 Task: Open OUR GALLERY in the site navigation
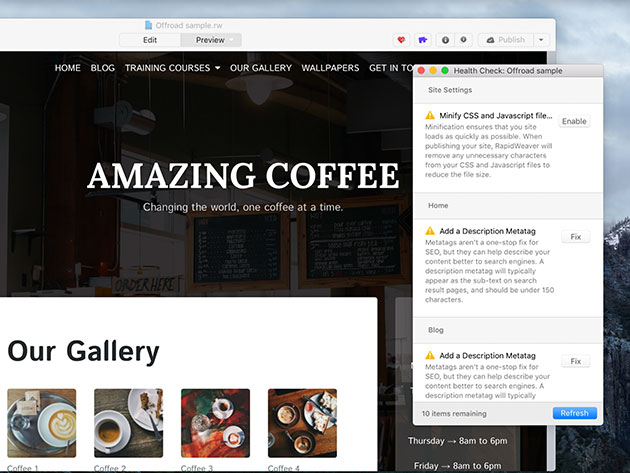(x=261, y=68)
